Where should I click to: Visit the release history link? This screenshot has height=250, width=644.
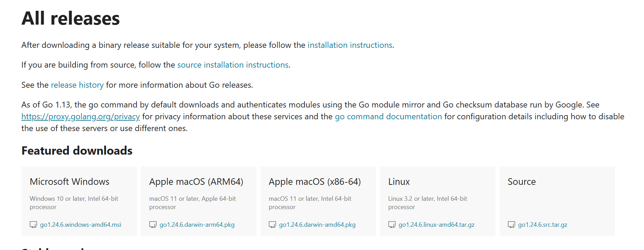click(x=77, y=85)
